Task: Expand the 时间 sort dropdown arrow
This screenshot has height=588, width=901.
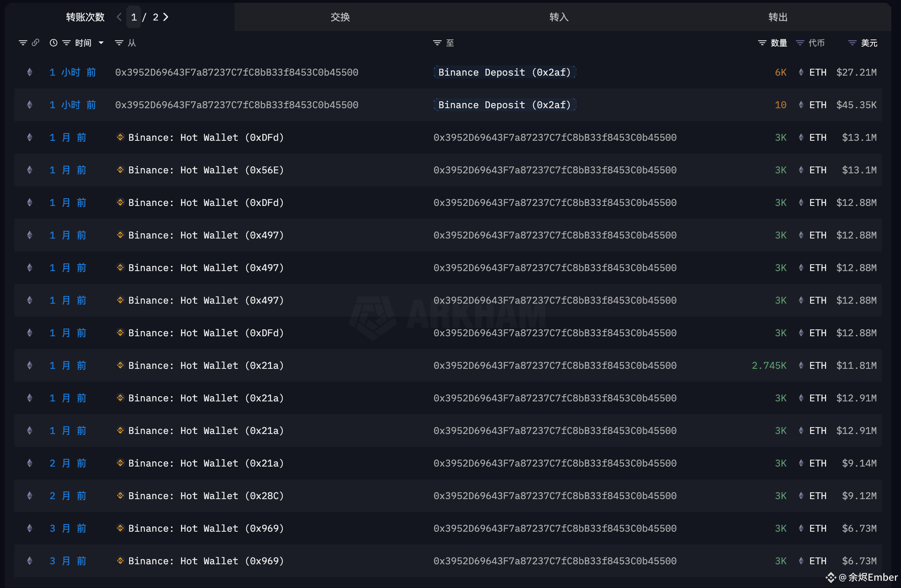Action: 101,43
